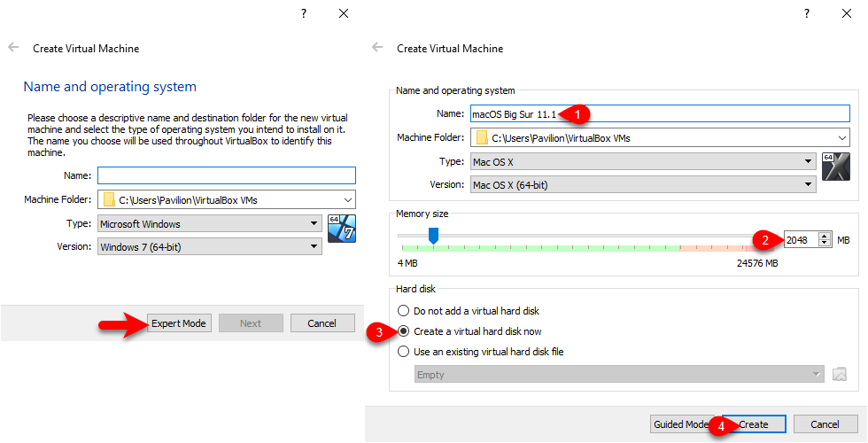Image resolution: width=868 pixels, height=443 pixels.
Task: Click help question mark in expert dialog
Action: coord(807,13)
